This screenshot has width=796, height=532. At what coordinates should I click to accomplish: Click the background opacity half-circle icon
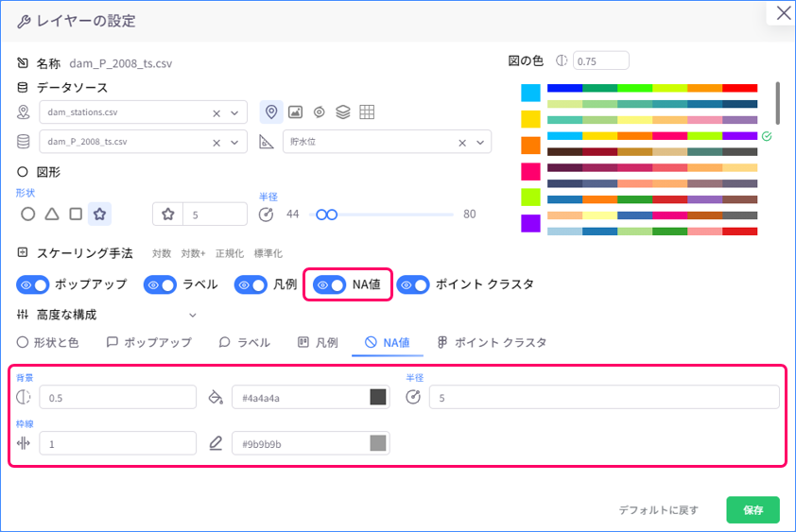24,398
